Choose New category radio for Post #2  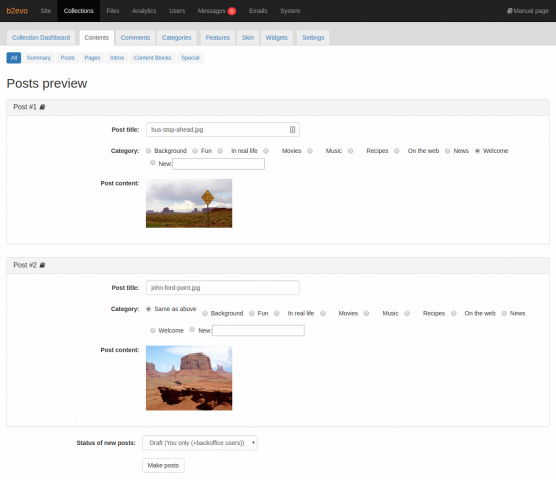point(192,329)
